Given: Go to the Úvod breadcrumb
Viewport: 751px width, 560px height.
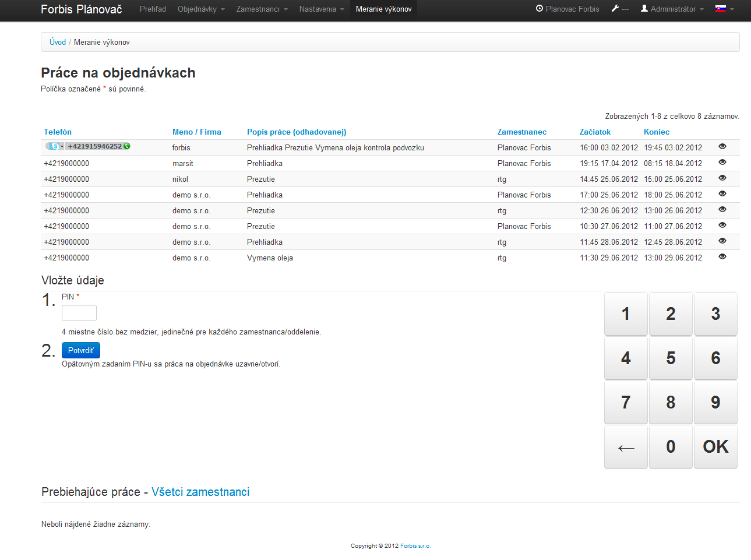Looking at the screenshot, I should [58, 42].
